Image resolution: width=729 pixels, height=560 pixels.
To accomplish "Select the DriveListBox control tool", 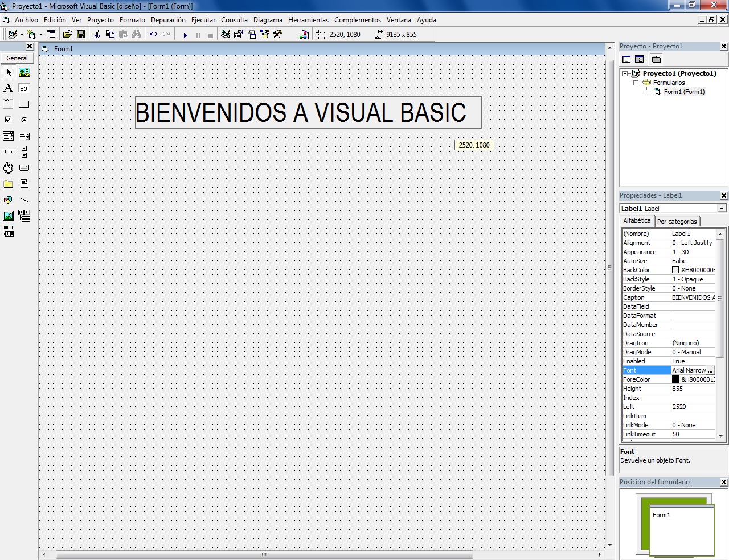I will pos(24,168).
